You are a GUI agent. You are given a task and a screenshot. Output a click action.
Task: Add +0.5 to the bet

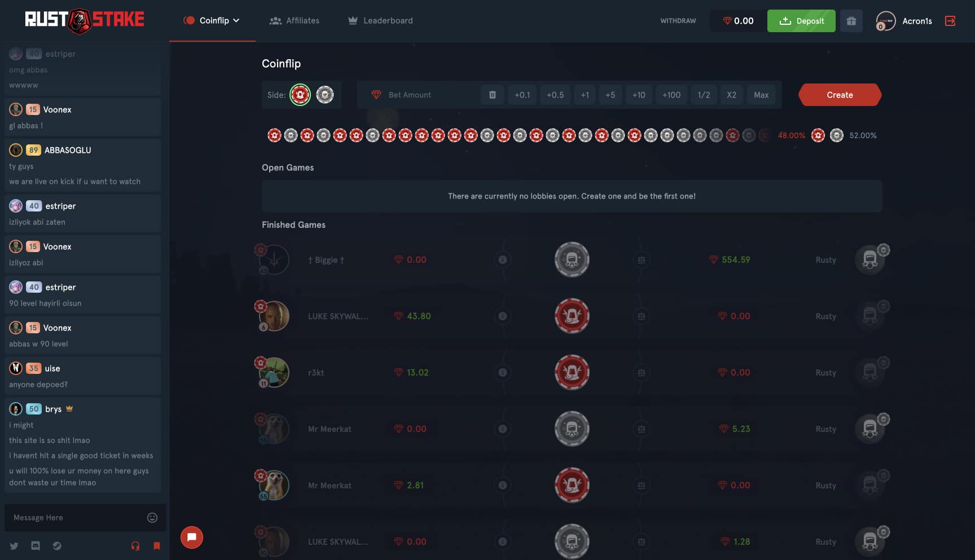tap(555, 95)
